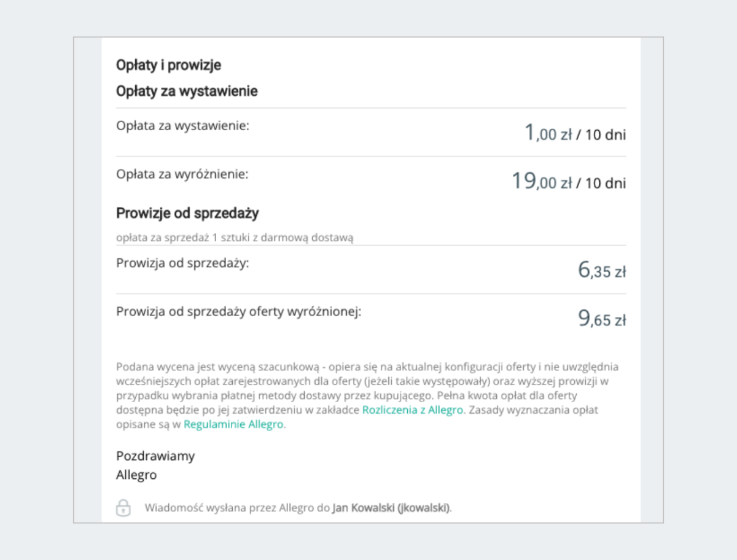Click the padlock icon beside the sender note
The image size is (737, 560).
point(123,508)
